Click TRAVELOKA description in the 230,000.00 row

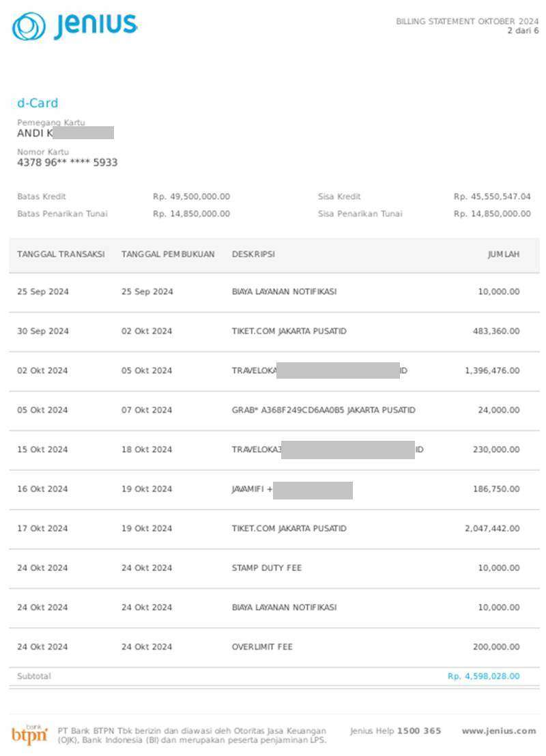coord(328,450)
